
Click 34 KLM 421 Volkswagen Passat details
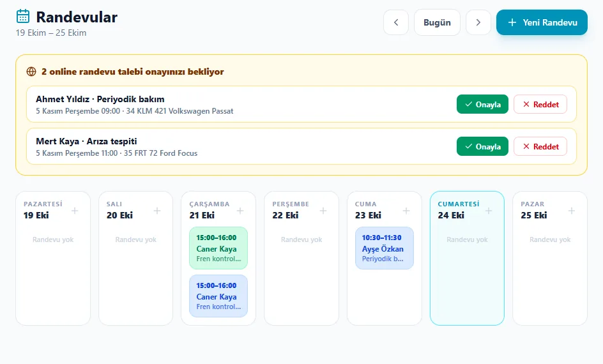(x=179, y=111)
